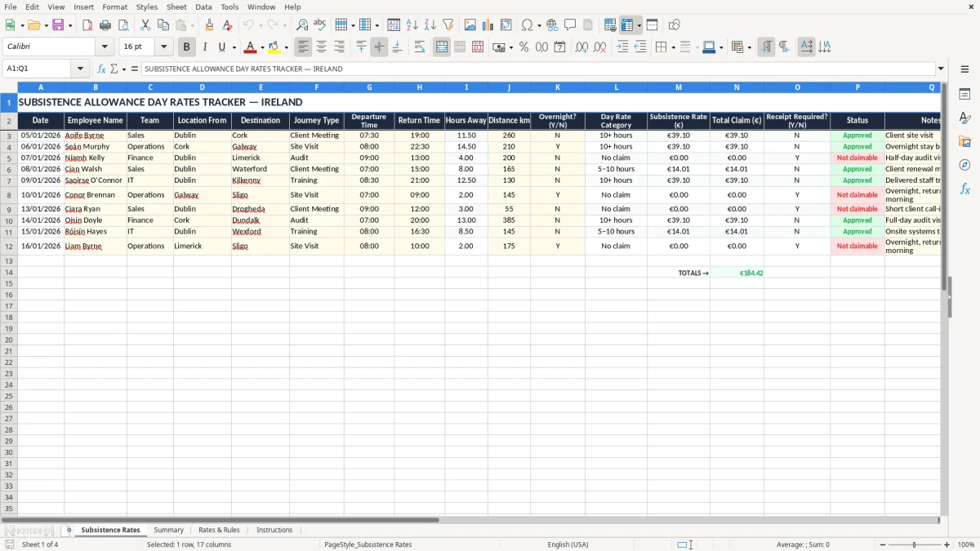
Task: Click the Print icon
Action: point(105,25)
